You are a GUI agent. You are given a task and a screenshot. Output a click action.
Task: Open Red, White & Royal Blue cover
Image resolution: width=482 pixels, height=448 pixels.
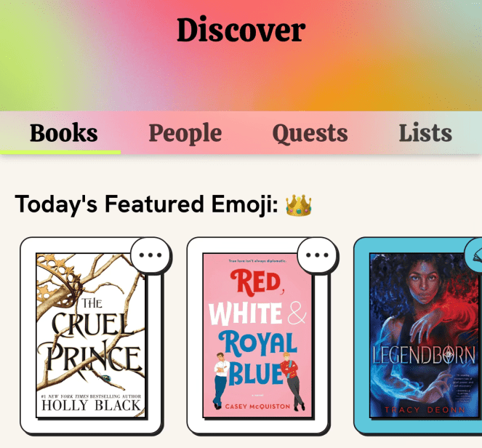(x=257, y=335)
